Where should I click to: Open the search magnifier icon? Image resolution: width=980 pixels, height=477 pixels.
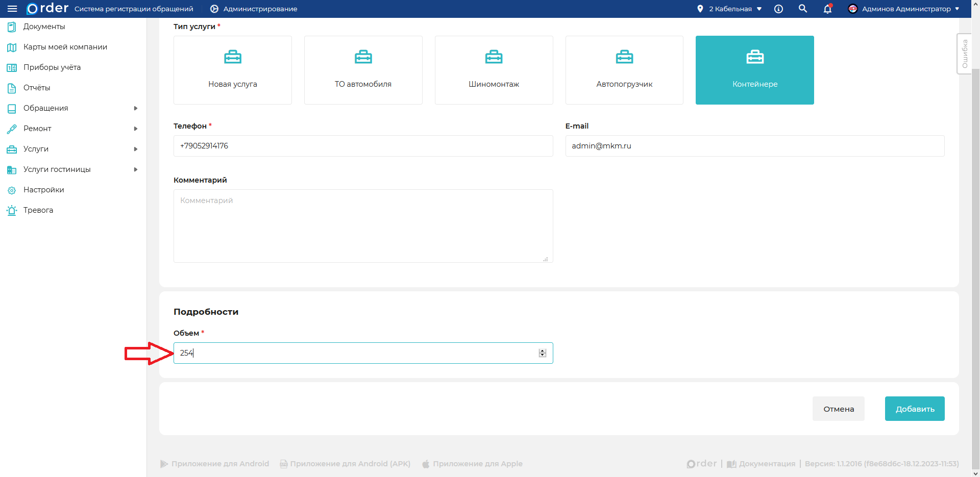tap(803, 9)
